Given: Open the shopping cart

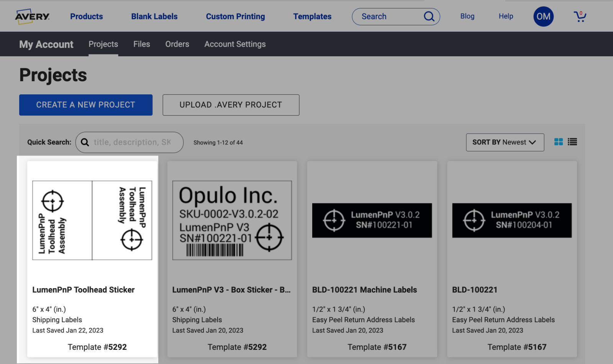Looking at the screenshot, I should (x=580, y=16).
